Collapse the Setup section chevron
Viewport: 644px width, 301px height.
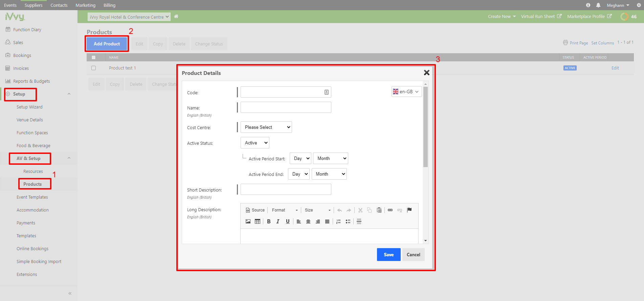click(x=69, y=94)
